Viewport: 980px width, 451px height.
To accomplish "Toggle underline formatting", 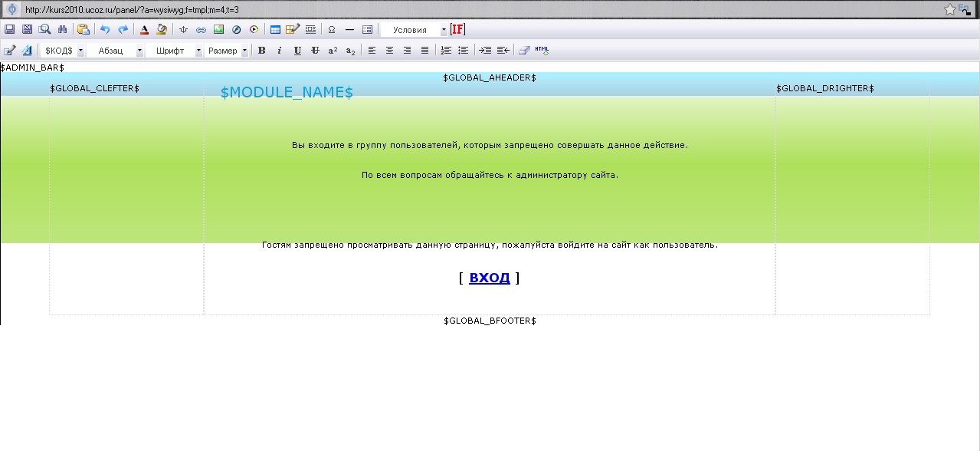I will click(297, 51).
